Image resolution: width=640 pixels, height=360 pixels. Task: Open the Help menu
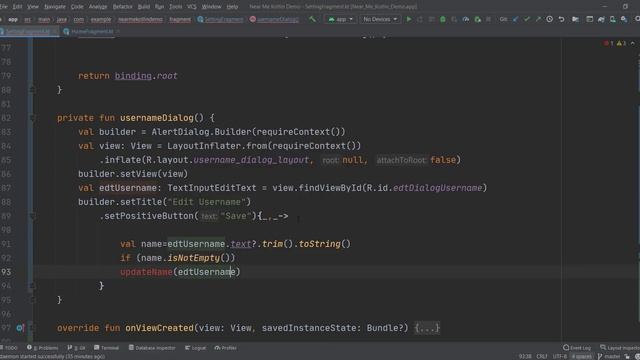[x=232, y=7]
